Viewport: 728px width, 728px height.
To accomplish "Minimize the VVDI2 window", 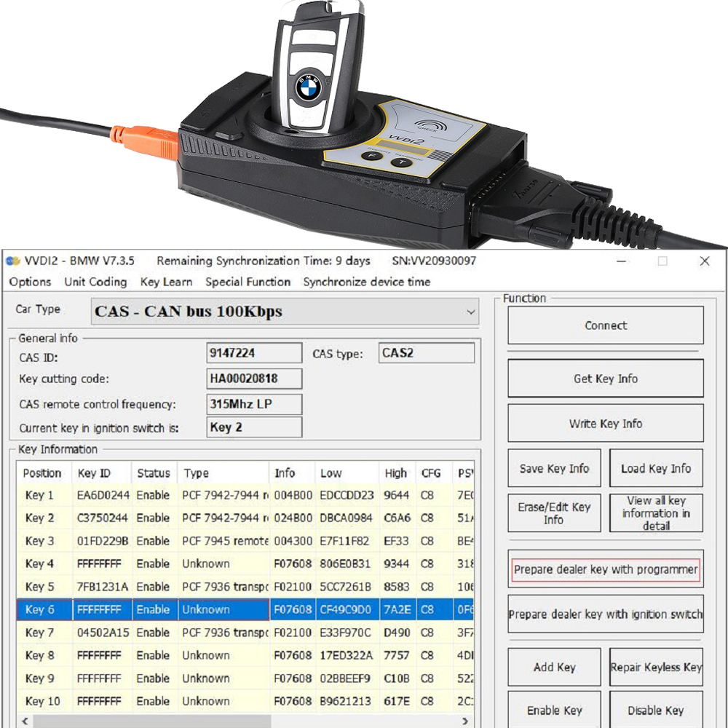I will click(x=622, y=261).
